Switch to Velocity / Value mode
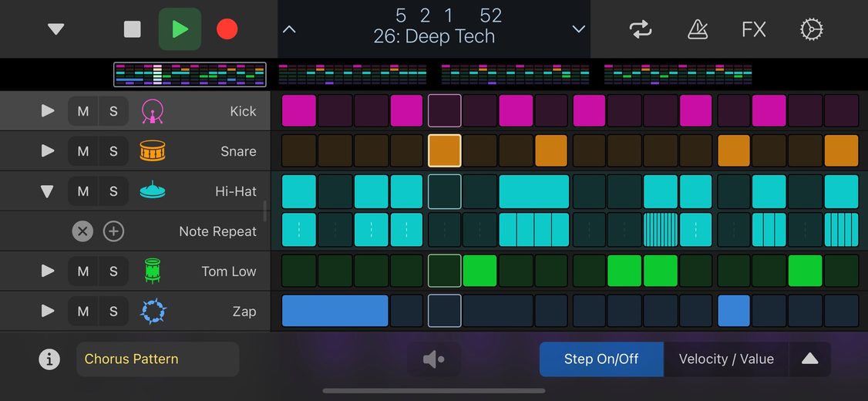The width and height of the screenshot is (868, 401). [725, 359]
